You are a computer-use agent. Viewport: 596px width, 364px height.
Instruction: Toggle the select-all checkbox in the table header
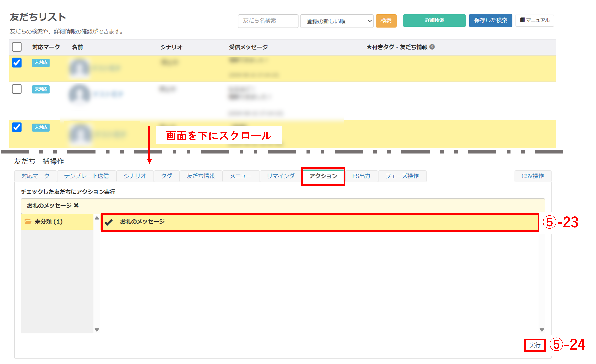tap(17, 47)
